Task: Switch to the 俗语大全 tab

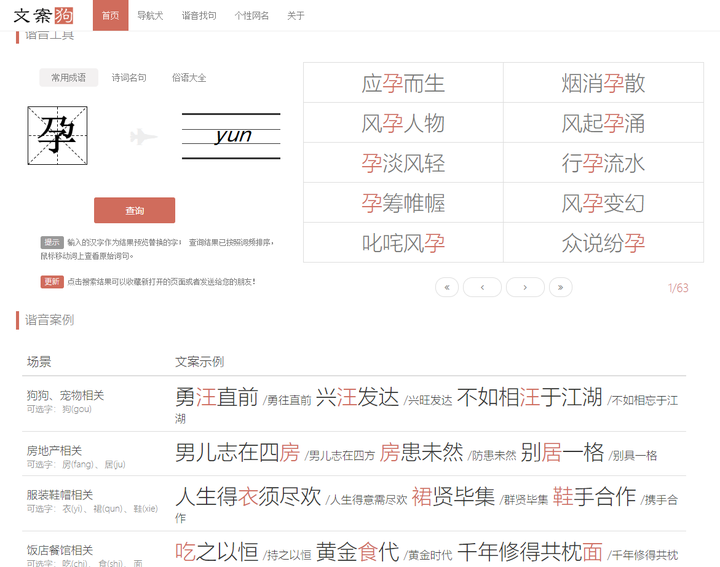Action: (189, 78)
